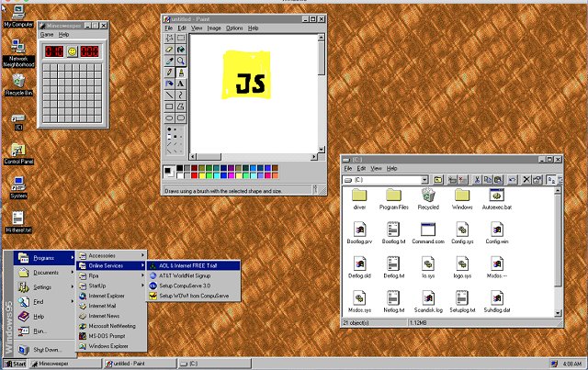Pick the yellow swatch in Paint palette

tap(202, 175)
